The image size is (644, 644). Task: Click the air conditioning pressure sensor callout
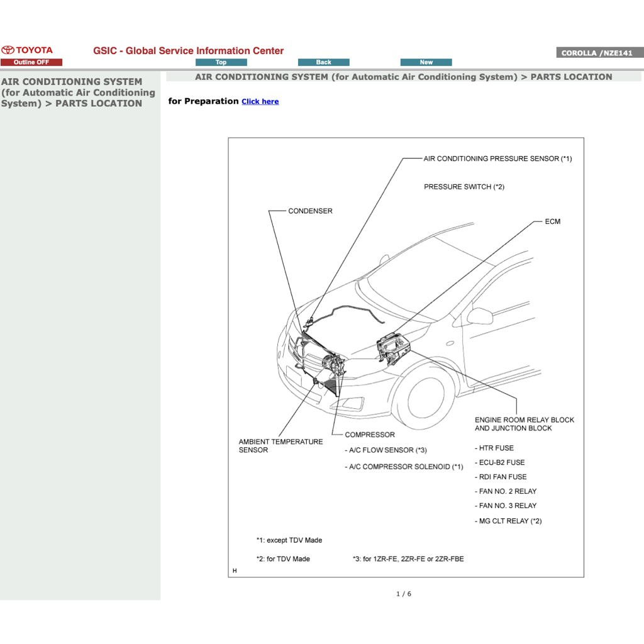click(x=496, y=158)
